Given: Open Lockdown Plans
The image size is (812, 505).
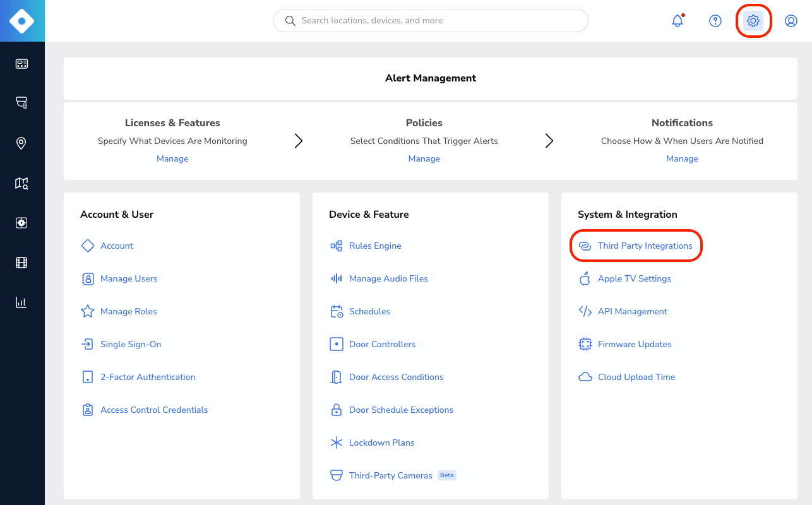Looking at the screenshot, I should coord(382,443).
